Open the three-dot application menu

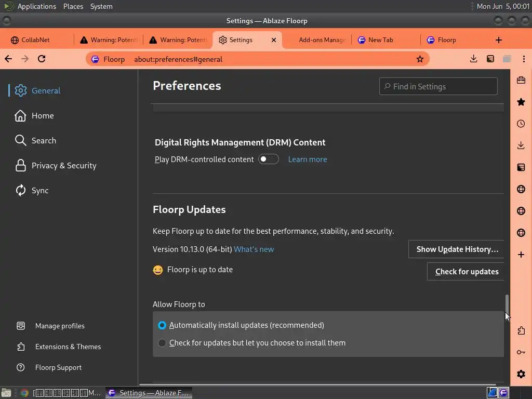(x=524, y=59)
